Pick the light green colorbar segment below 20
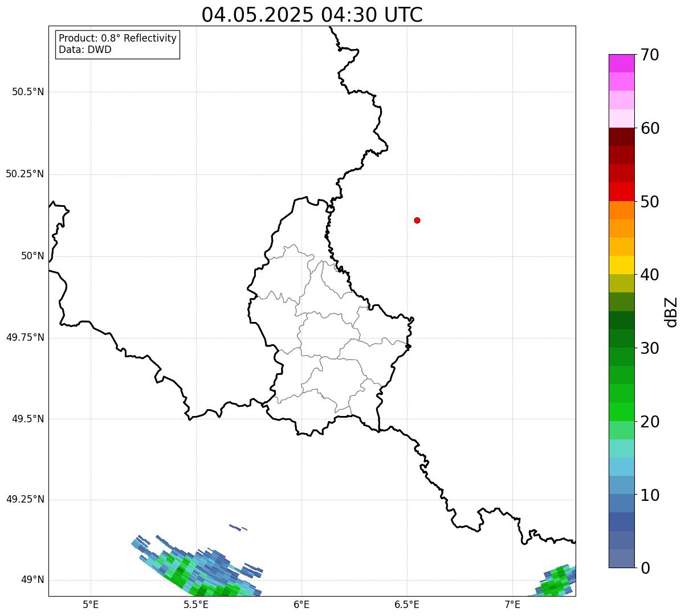This screenshot has height=616, width=685. tap(621, 430)
